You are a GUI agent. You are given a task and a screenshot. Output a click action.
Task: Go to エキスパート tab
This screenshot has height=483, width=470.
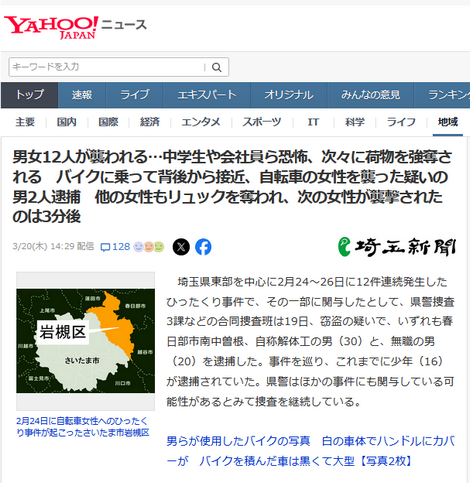(207, 95)
